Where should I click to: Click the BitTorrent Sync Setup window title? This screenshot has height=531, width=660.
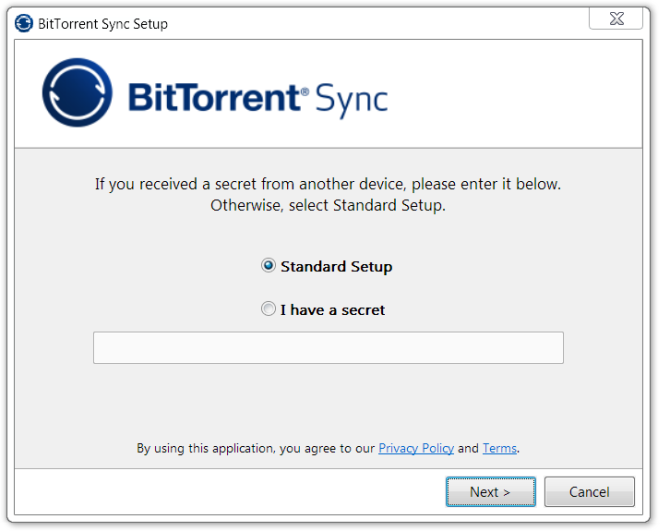pyautogui.click(x=103, y=24)
